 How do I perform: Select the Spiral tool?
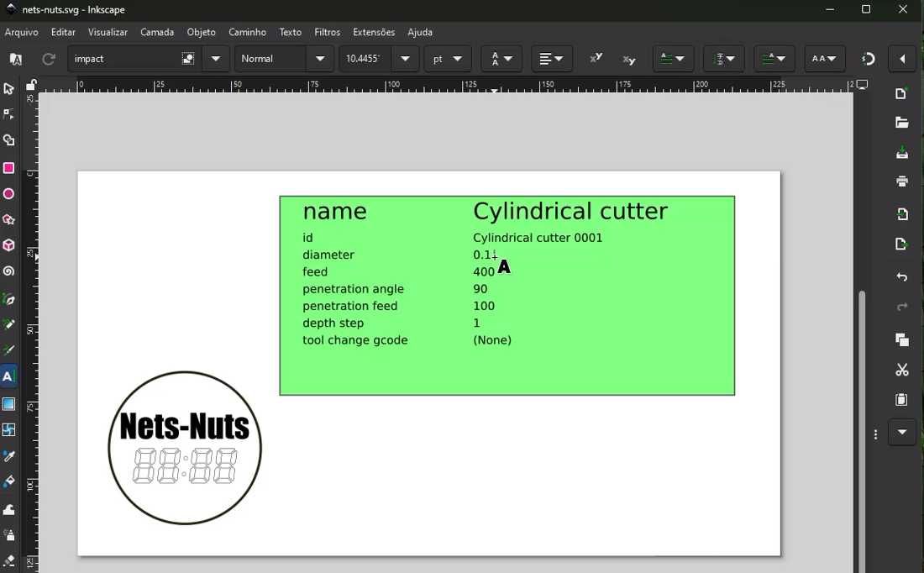(x=9, y=272)
